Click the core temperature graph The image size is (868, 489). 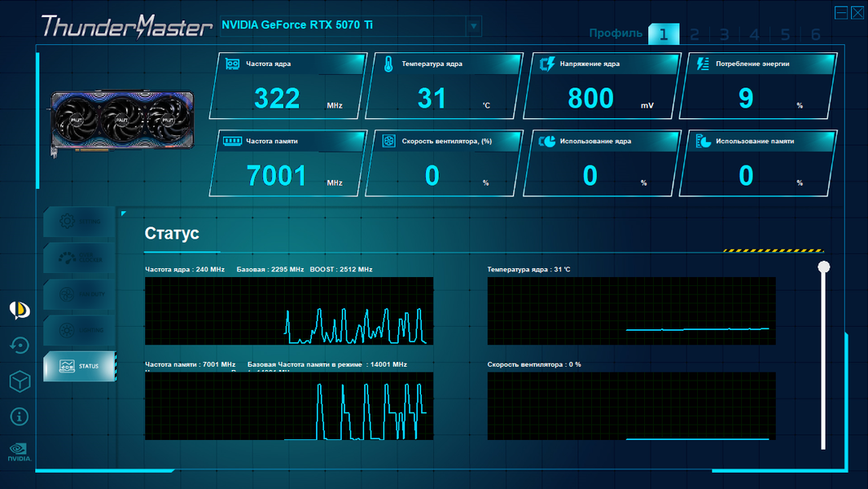click(x=631, y=311)
